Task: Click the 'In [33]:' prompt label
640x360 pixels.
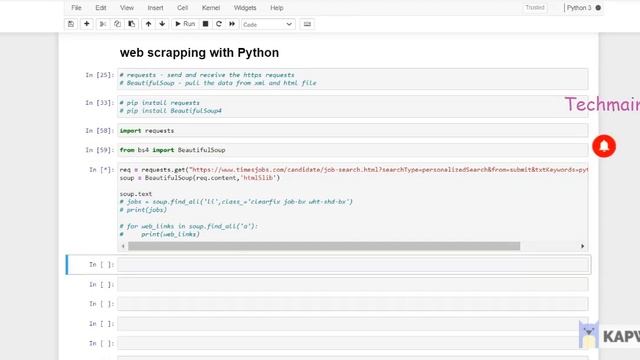Action: pos(100,102)
